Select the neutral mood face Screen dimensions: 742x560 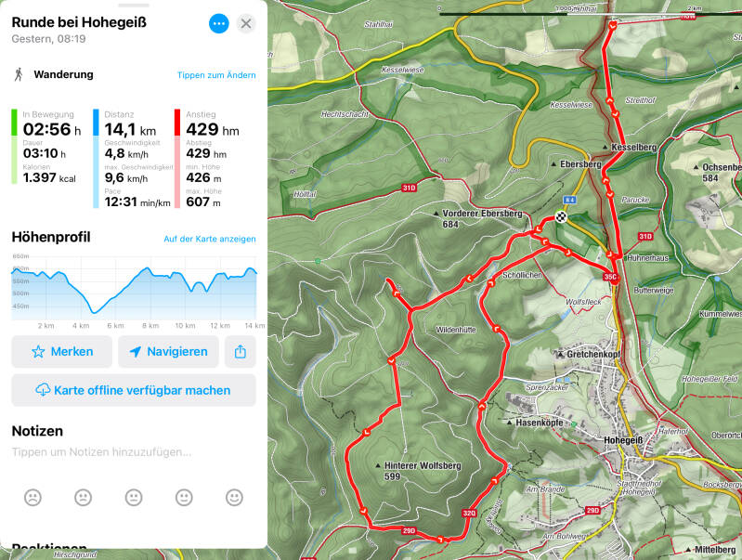click(134, 498)
